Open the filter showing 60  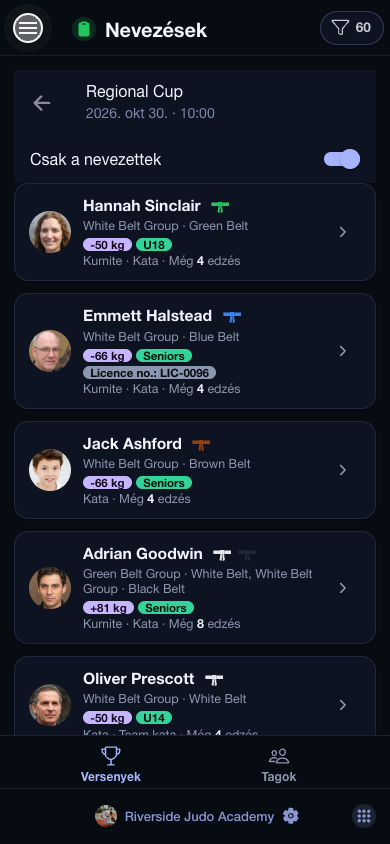tap(352, 28)
